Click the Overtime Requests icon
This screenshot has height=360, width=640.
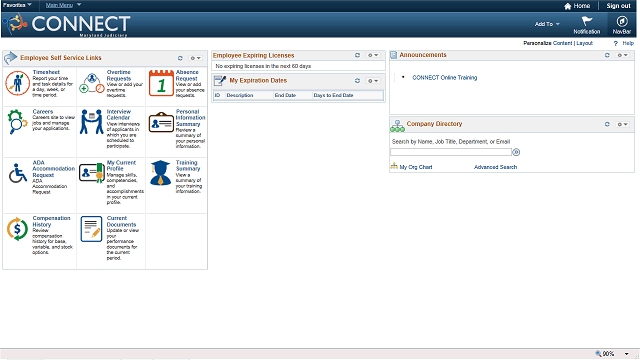point(91,83)
